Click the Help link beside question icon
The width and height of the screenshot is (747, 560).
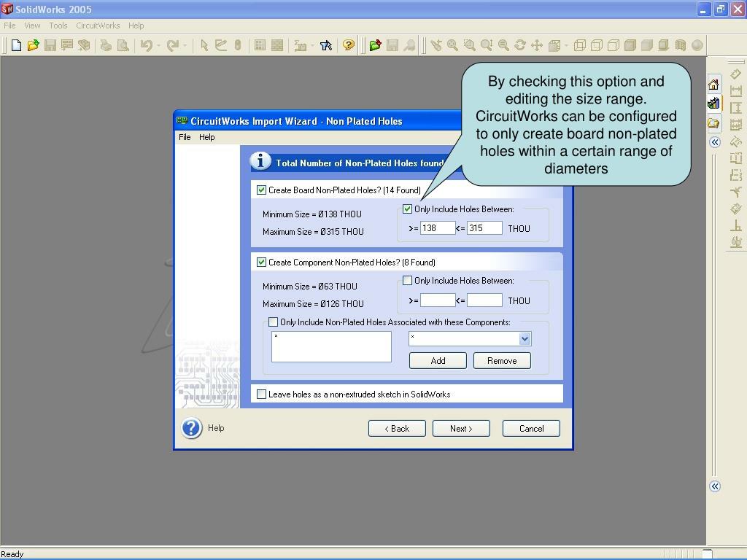[216, 427]
